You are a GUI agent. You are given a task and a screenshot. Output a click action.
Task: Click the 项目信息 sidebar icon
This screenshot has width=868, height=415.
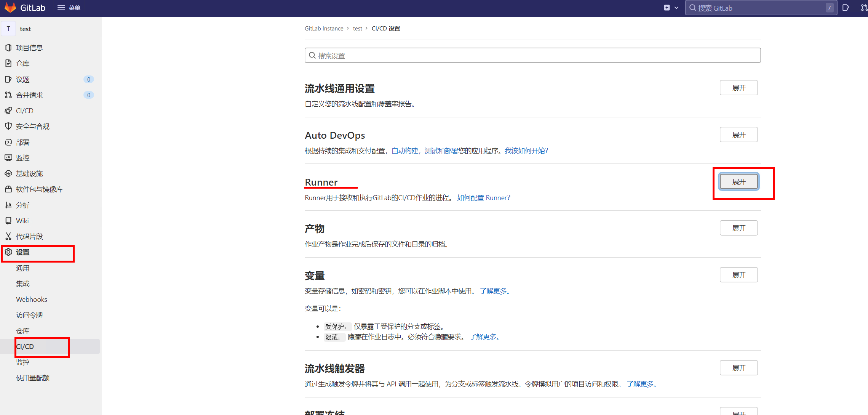coord(8,48)
